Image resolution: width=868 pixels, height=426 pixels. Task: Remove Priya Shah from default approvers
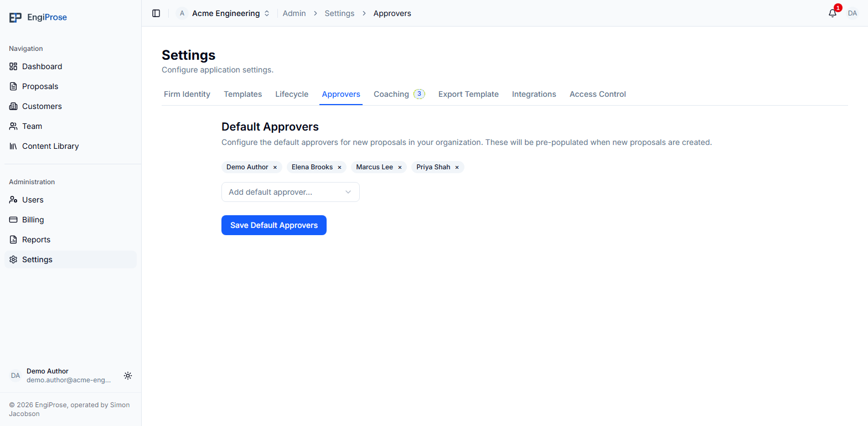tap(457, 167)
